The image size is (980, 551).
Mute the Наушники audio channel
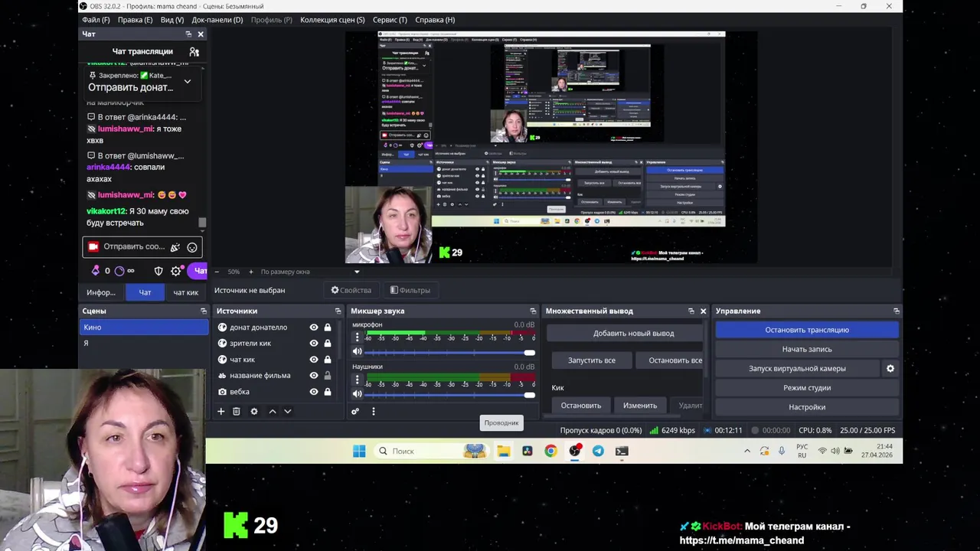coord(357,394)
